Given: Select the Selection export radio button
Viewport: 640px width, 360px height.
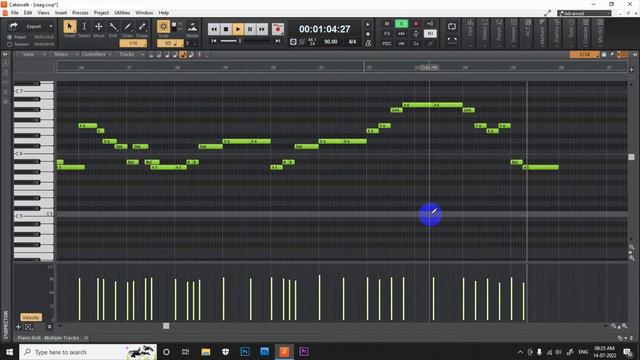Looking at the screenshot, I should [10, 44].
